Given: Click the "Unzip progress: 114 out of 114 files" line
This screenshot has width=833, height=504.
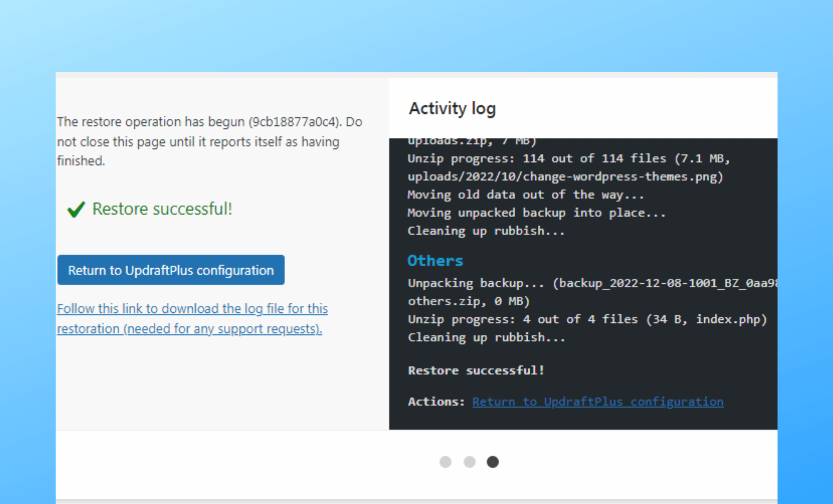Looking at the screenshot, I should (x=569, y=159).
